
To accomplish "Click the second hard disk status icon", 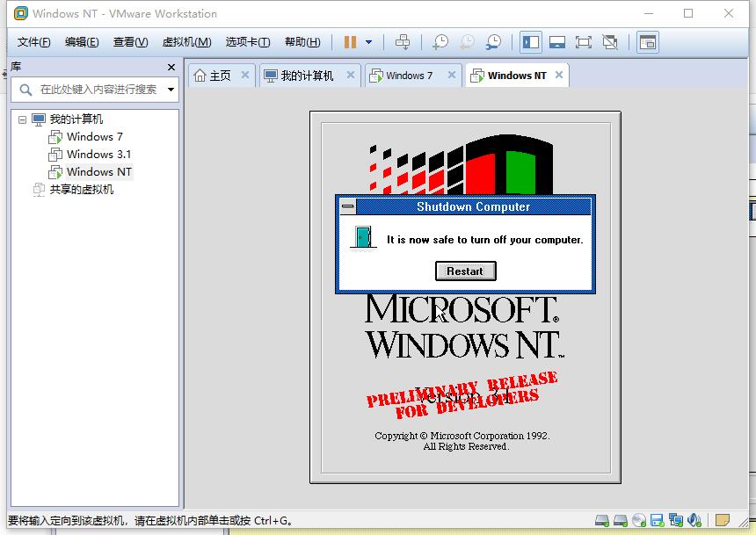I will [x=620, y=521].
